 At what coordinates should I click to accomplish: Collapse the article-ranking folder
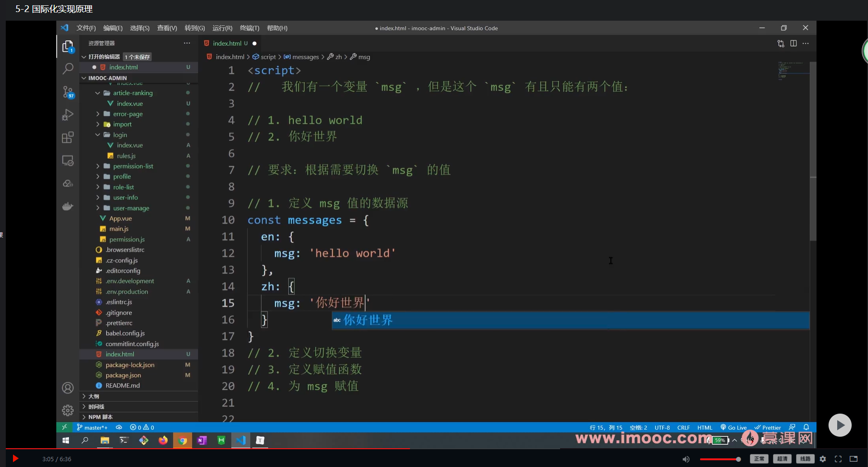[98, 93]
